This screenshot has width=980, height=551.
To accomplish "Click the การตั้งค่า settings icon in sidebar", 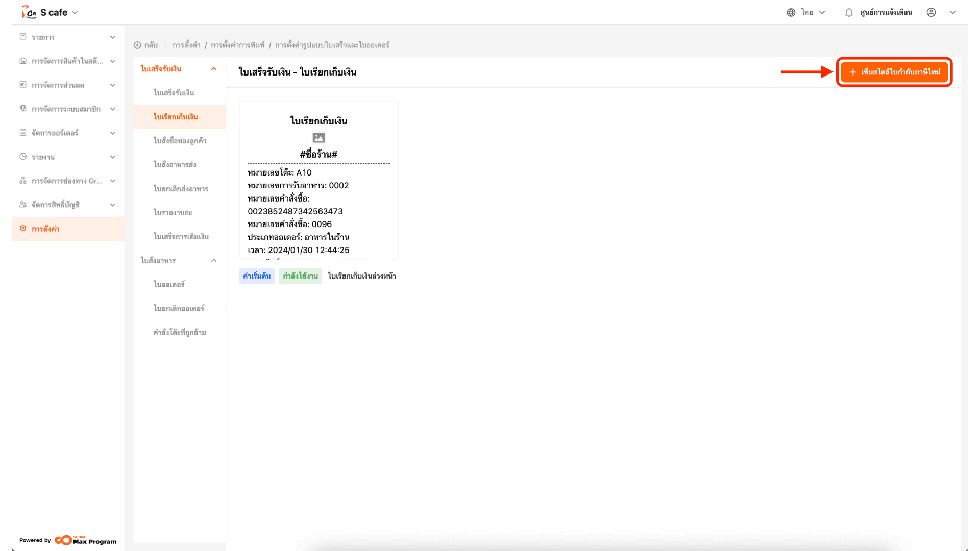I will coord(23,229).
